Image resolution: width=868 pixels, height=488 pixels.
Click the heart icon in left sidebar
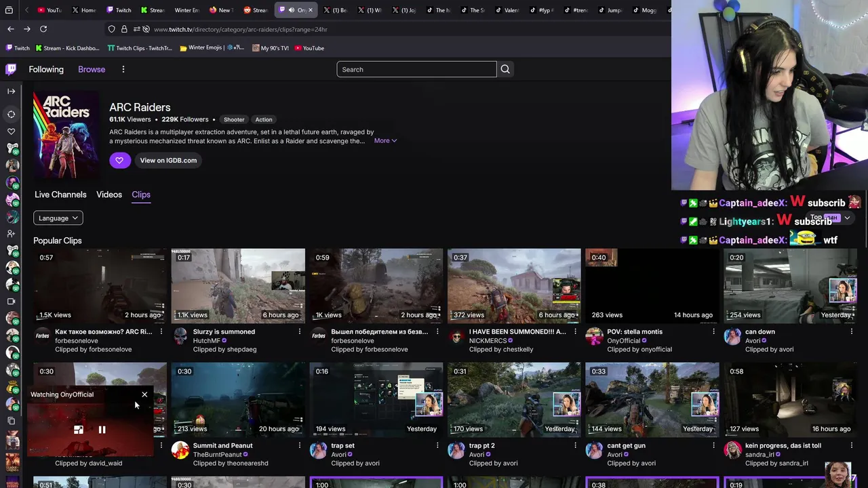click(x=12, y=131)
